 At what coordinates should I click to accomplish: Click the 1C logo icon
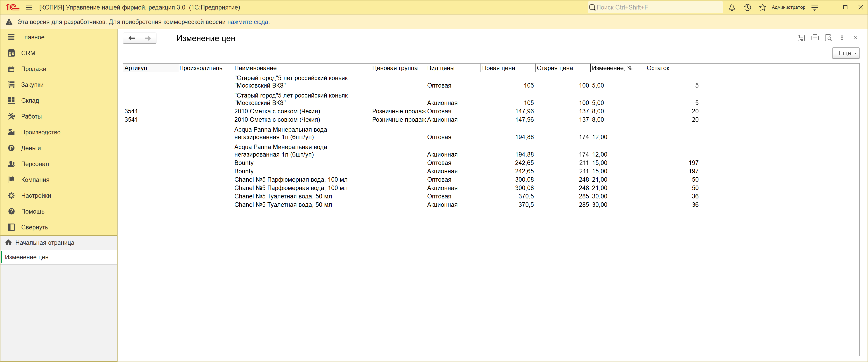13,7
